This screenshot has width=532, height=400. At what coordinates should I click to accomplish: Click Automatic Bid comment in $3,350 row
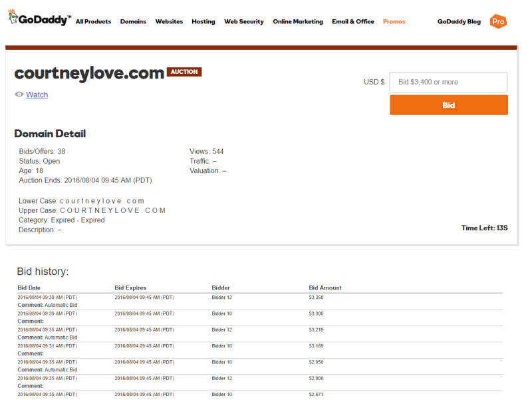[x=47, y=305]
